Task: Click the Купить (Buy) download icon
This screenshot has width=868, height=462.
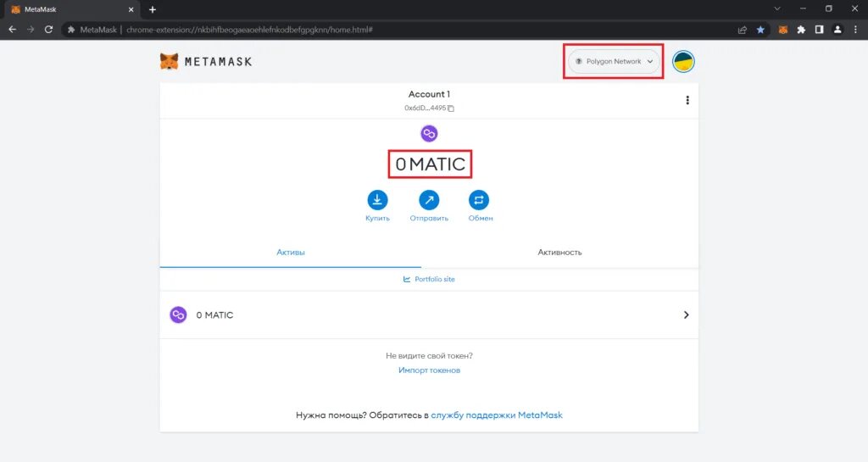Action: [377, 200]
